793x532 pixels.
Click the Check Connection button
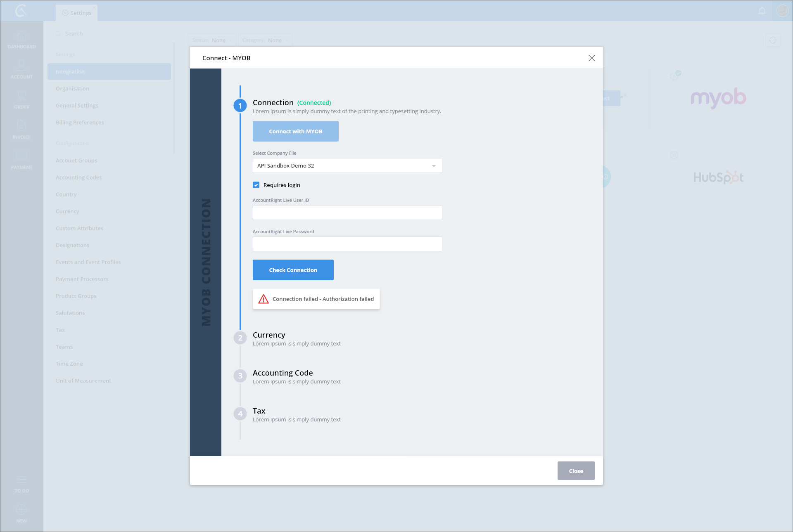[x=293, y=270]
